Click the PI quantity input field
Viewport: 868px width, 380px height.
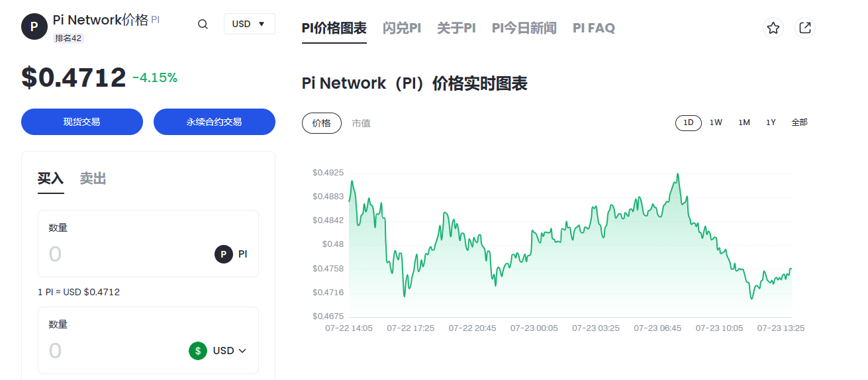[126, 254]
